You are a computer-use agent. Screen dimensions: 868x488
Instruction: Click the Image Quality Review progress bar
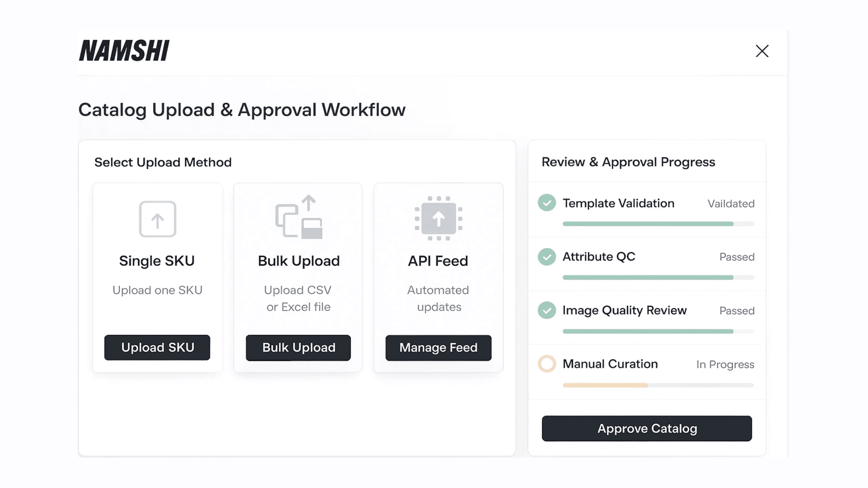658,331
